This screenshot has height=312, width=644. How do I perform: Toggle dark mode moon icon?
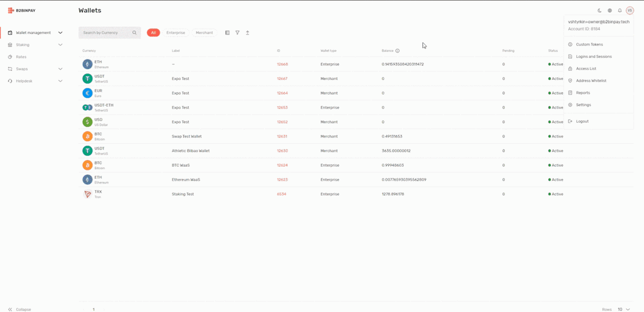tap(600, 10)
